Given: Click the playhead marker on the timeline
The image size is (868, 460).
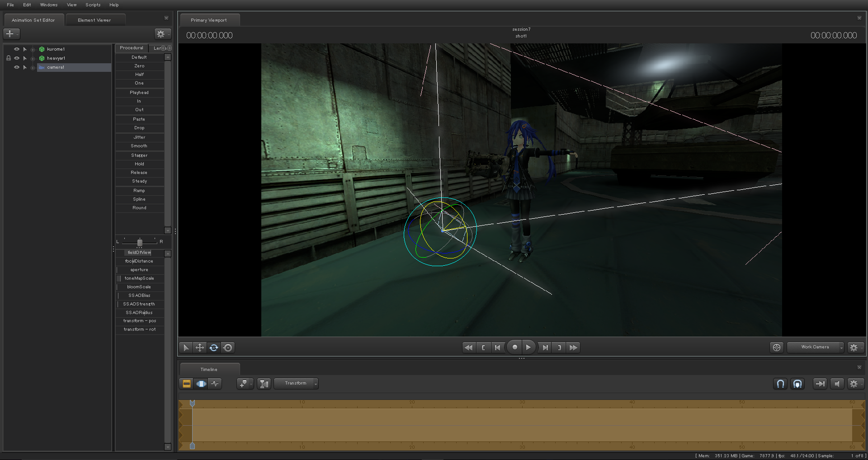Looking at the screenshot, I should click(x=192, y=403).
